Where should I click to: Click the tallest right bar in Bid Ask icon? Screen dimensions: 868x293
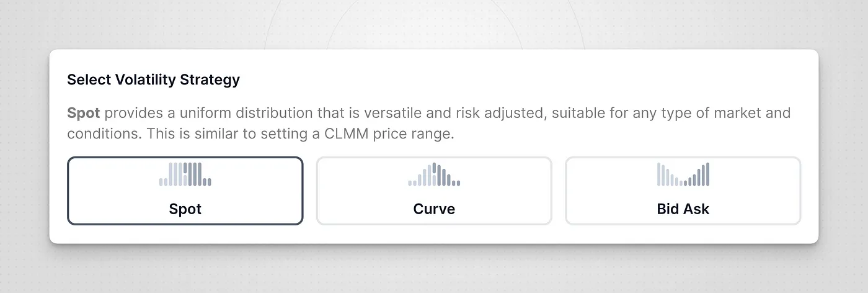[x=707, y=174]
